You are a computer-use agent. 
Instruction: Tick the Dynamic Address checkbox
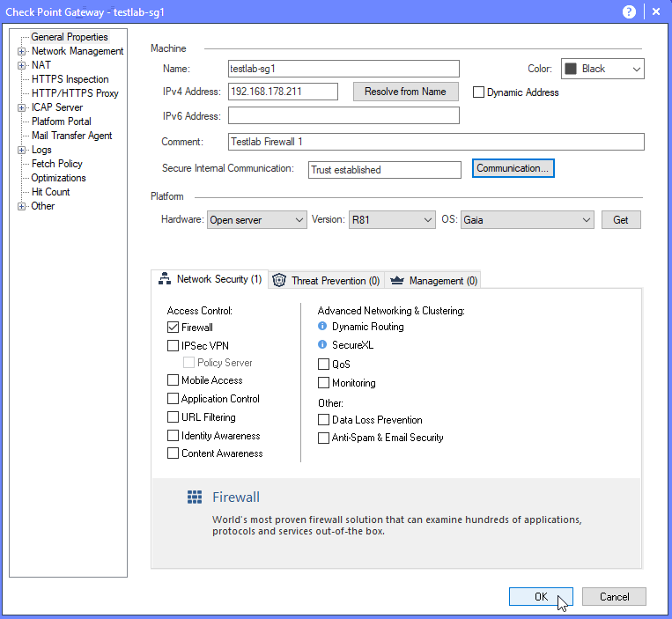point(478,92)
